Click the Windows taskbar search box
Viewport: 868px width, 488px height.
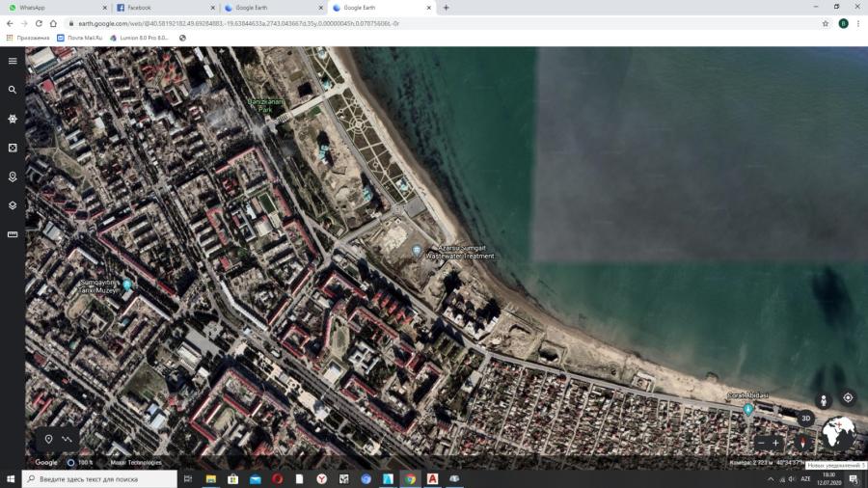[x=101, y=478]
